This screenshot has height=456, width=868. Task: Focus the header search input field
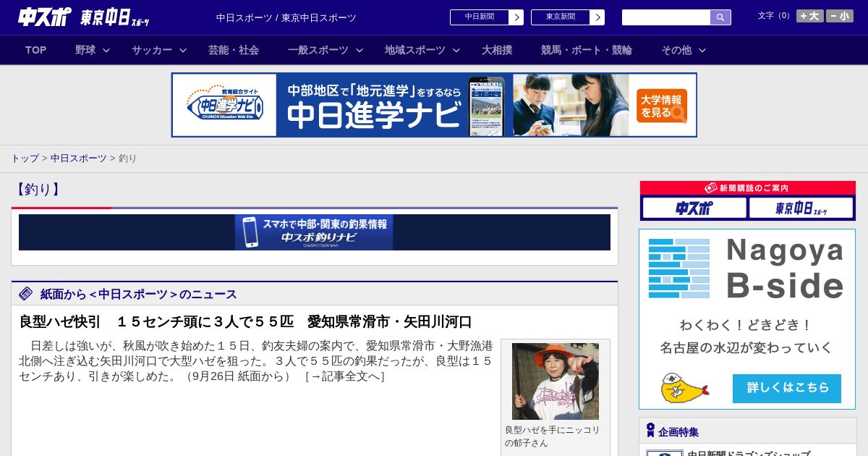(x=666, y=17)
